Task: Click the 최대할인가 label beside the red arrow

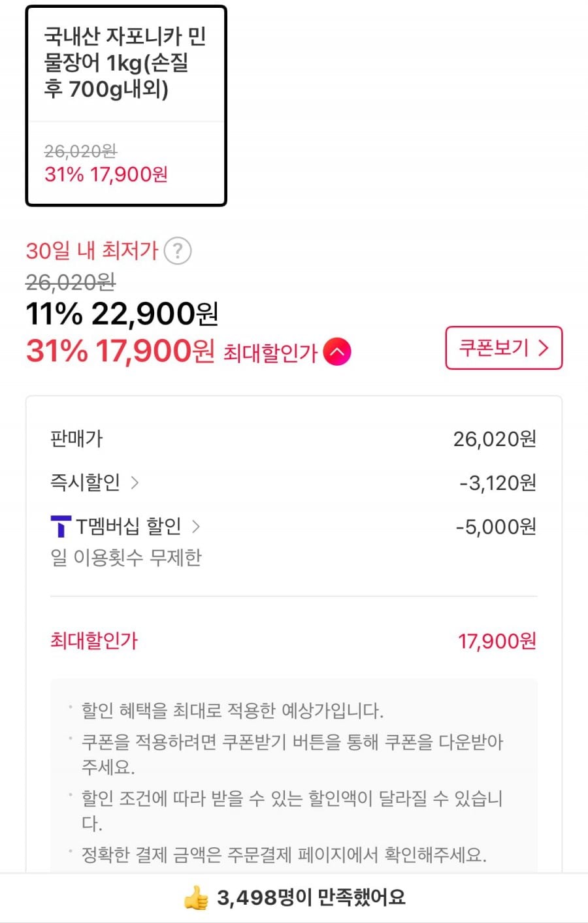Action: [270, 353]
